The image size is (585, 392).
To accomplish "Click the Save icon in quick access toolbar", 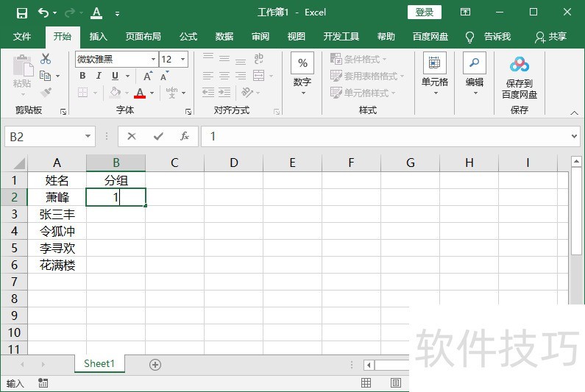I will coord(22,13).
